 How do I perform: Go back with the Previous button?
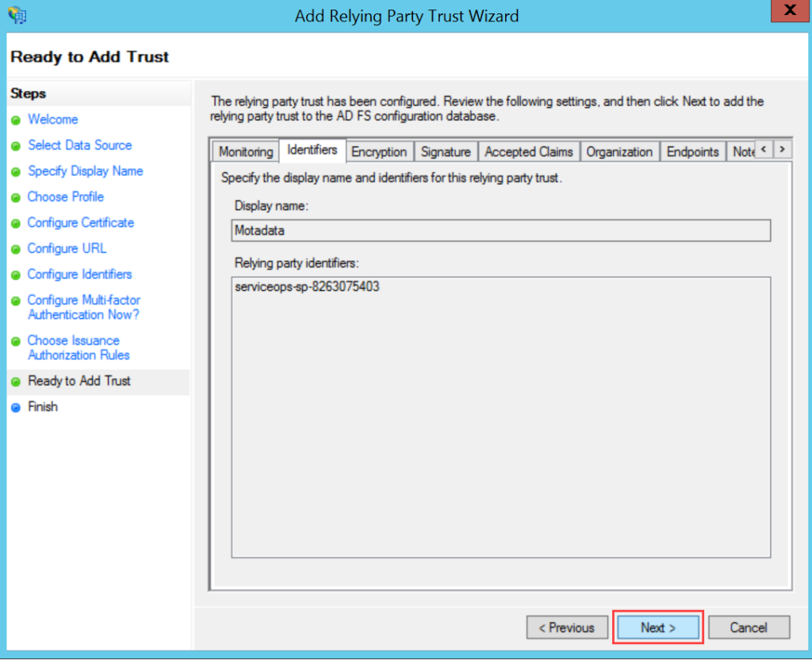tap(566, 627)
